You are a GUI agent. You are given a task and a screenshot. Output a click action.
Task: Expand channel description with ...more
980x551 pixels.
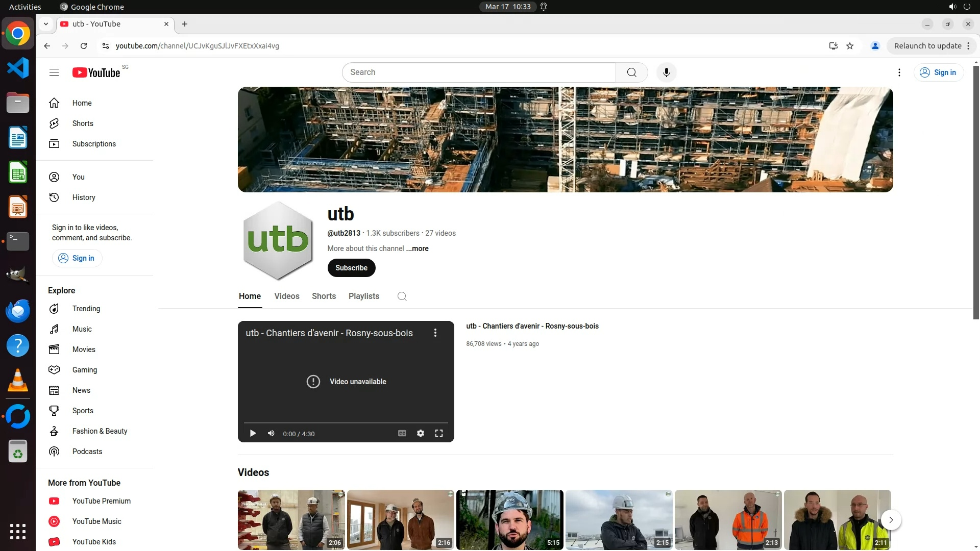coord(417,248)
